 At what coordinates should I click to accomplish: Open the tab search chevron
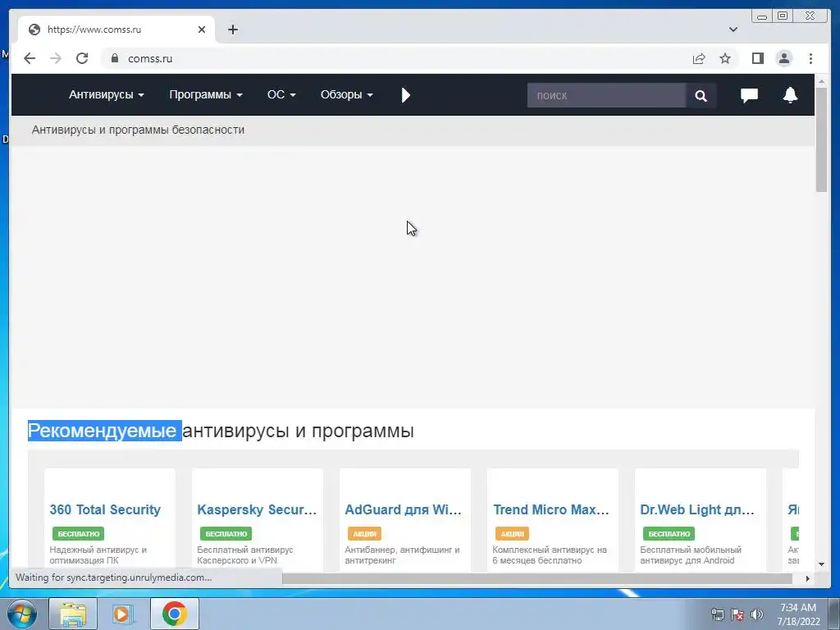pos(733,30)
